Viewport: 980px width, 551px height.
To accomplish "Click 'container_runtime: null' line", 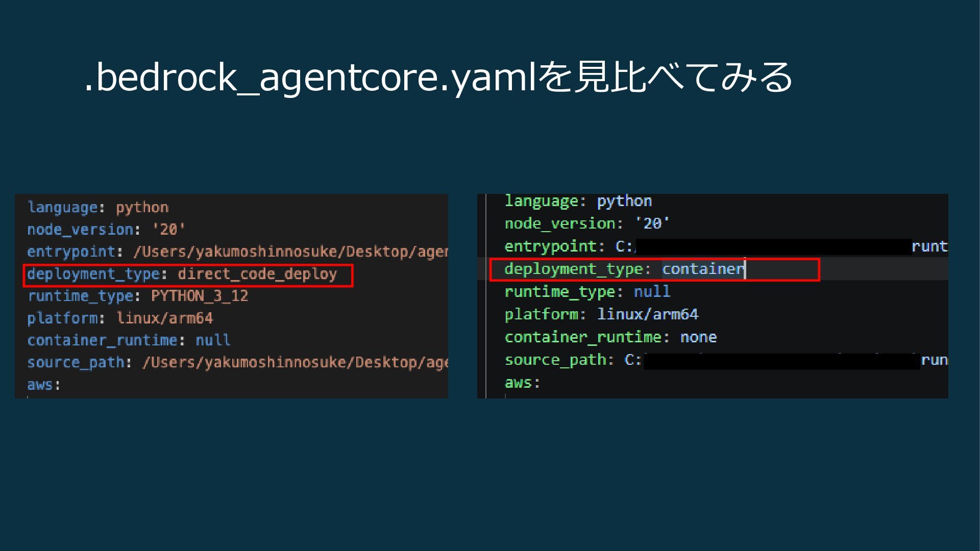I will coord(129,340).
